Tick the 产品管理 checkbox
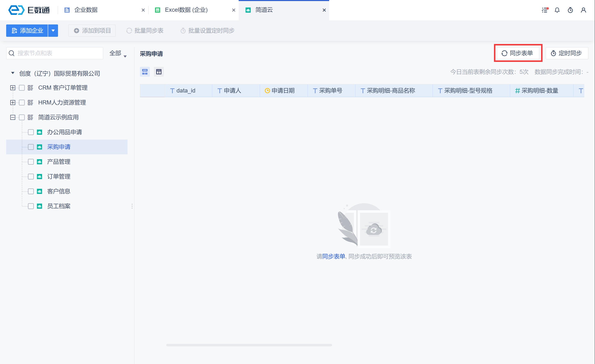595x364 pixels. point(31,162)
